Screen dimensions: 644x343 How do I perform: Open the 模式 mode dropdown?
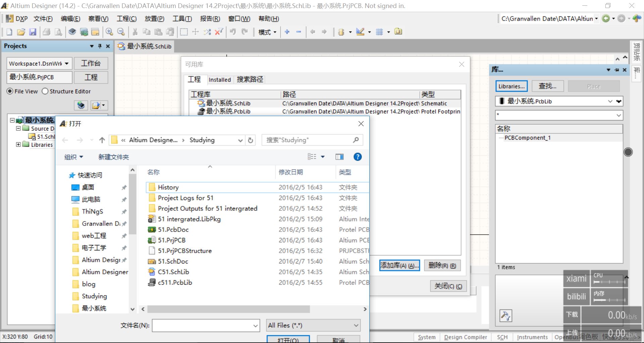[267, 32]
